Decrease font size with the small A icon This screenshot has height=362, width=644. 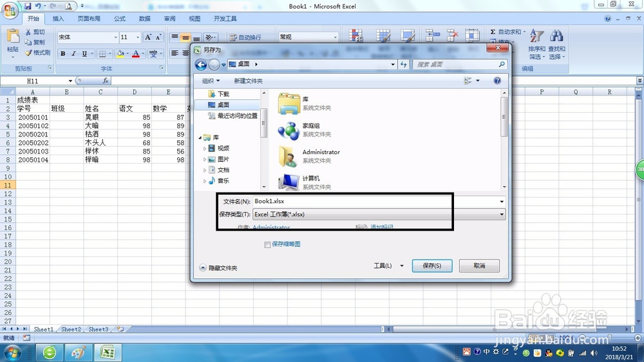point(158,37)
